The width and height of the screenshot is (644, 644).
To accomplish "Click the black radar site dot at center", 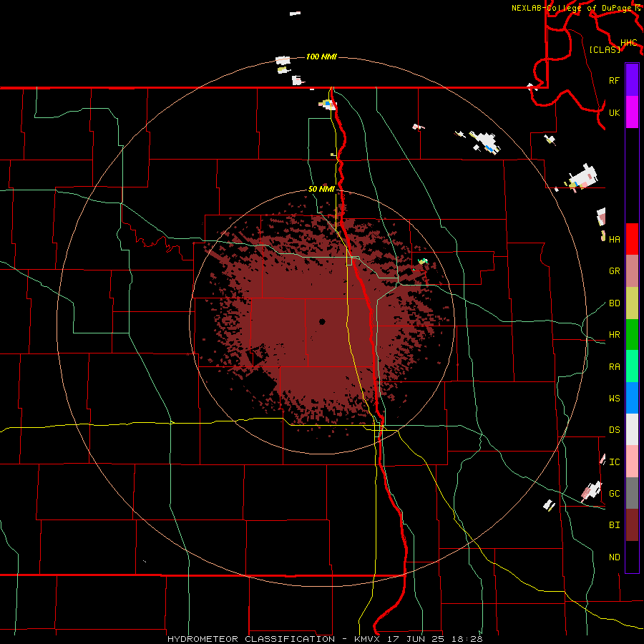I will [x=322, y=321].
